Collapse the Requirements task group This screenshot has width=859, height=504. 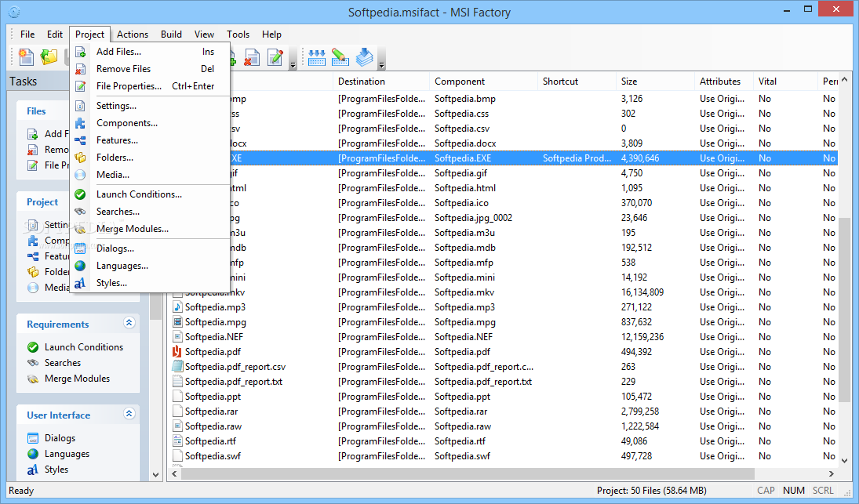coord(129,323)
